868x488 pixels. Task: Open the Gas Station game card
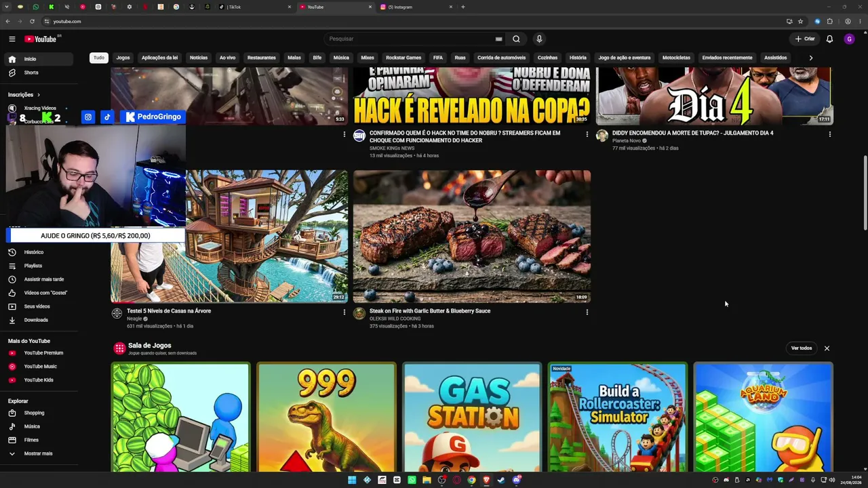click(x=472, y=417)
